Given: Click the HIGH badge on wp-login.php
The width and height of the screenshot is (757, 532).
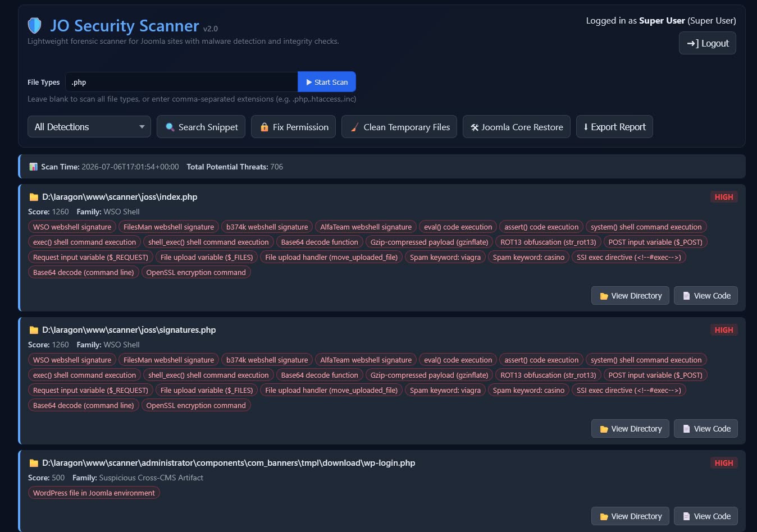Looking at the screenshot, I should click(724, 463).
